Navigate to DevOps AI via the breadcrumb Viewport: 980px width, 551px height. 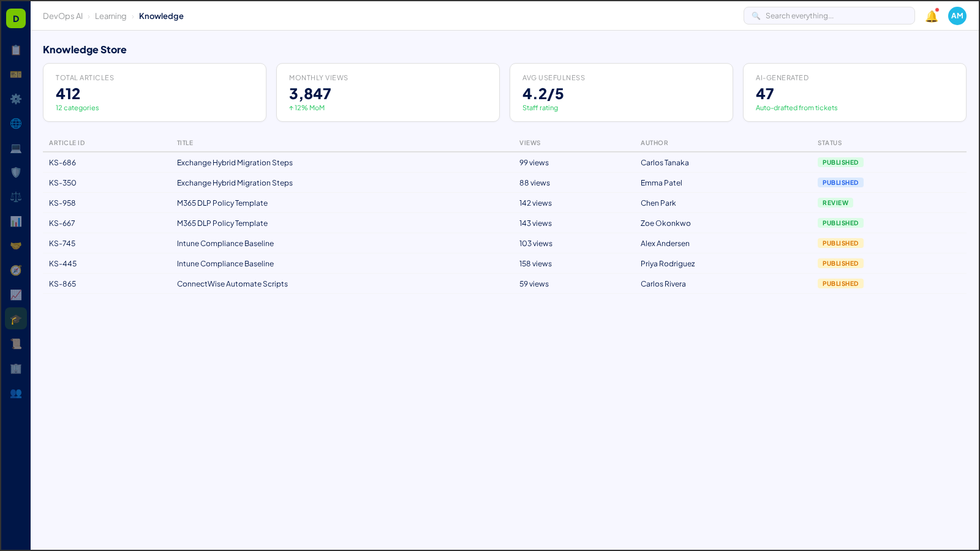point(62,16)
